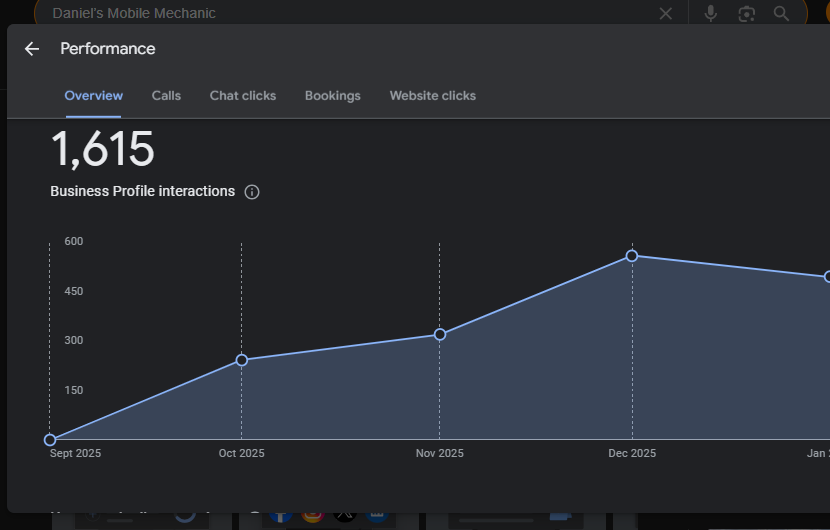
Task: Click the magnifying glass search icon
Action: click(781, 13)
